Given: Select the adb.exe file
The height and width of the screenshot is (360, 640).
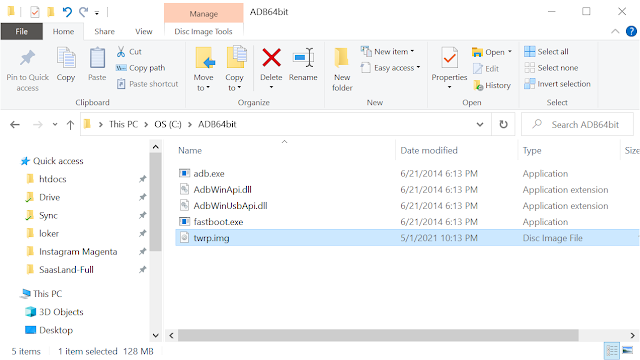Looking at the screenshot, I should [x=209, y=173].
